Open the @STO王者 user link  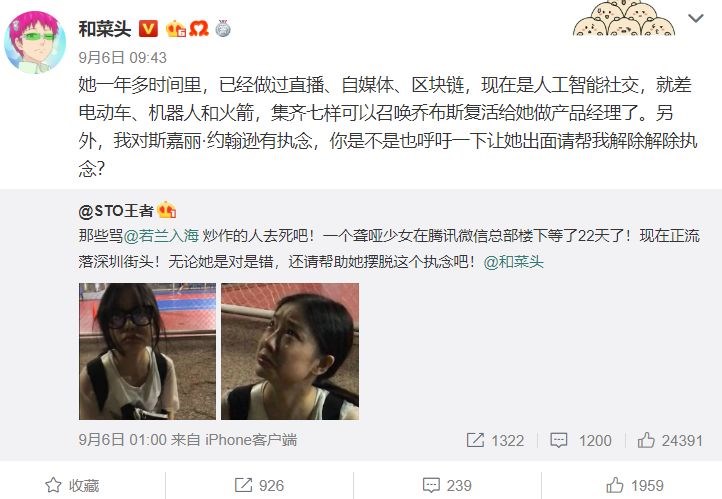click(x=116, y=211)
